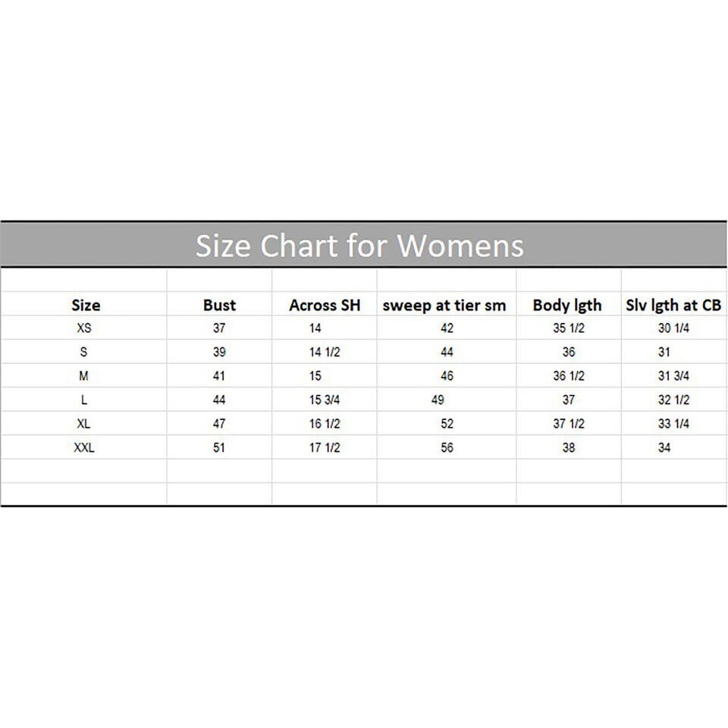This screenshot has height=728, width=728.
Task: Select the body length 35 1/2 cell
Action: click(569, 328)
